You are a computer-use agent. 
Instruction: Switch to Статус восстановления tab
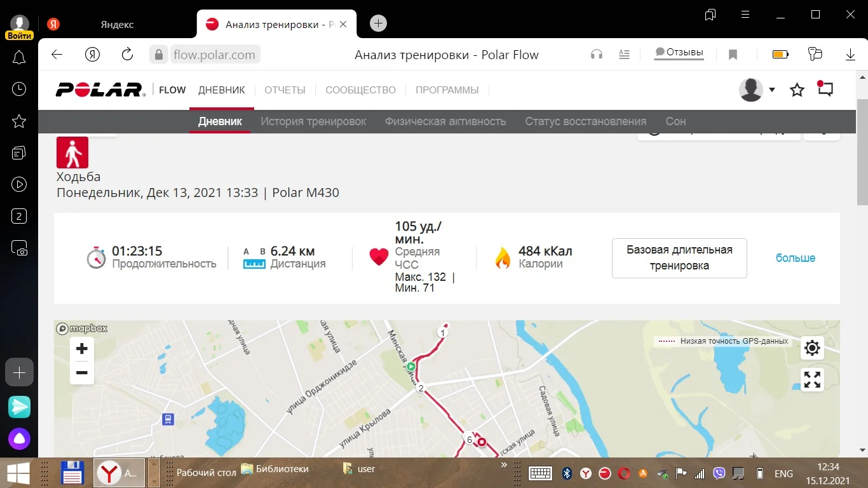click(586, 121)
